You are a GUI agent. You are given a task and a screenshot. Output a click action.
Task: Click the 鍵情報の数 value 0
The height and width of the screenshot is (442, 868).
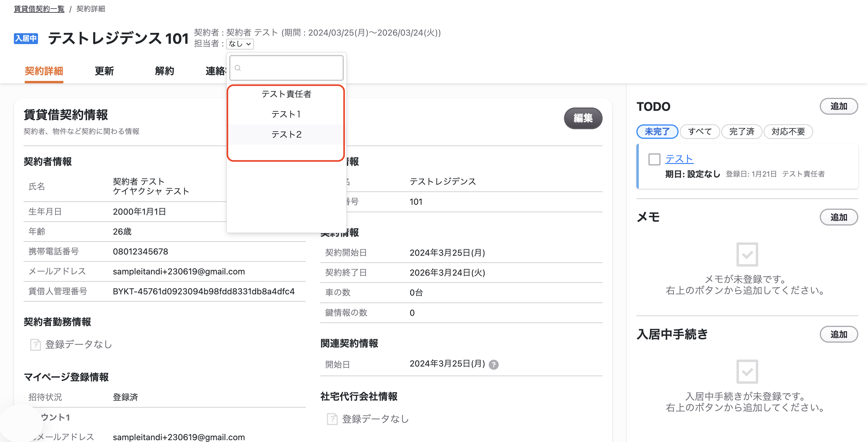412,313
